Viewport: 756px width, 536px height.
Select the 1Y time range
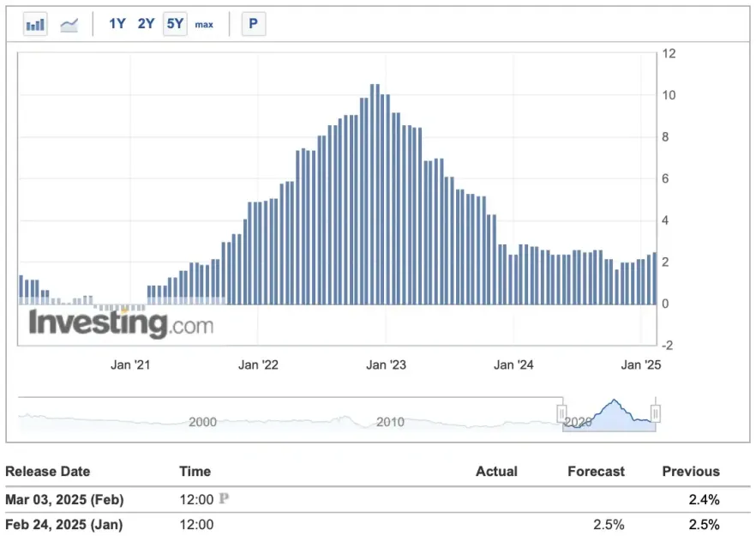click(117, 24)
